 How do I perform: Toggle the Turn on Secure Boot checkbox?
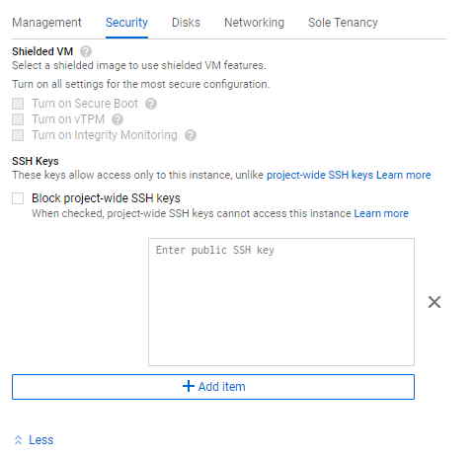[x=18, y=104]
